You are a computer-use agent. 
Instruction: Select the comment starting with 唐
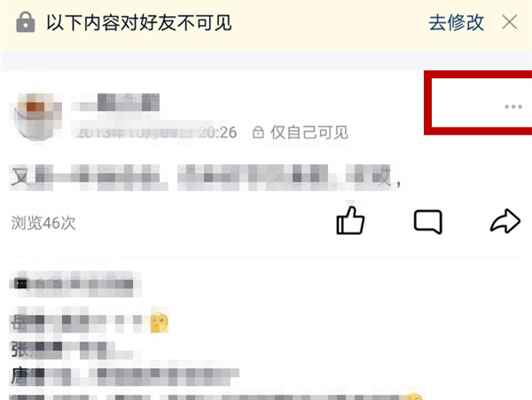click(125, 375)
